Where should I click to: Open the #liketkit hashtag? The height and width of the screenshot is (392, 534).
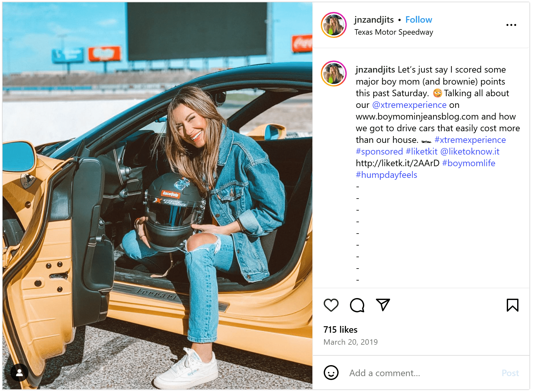422,152
